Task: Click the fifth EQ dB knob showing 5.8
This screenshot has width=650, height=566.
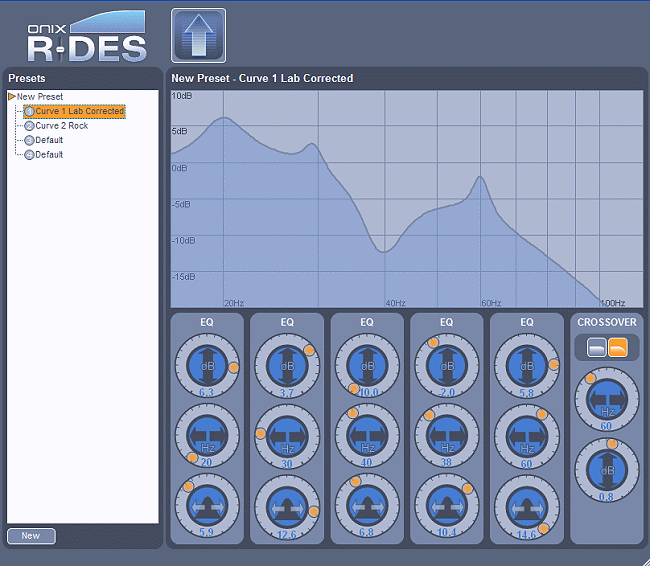Action: tap(527, 366)
